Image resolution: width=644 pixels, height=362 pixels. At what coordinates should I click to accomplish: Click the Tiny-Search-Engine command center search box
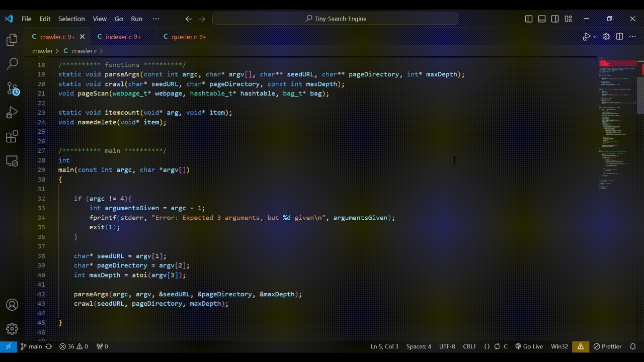(x=335, y=19)
